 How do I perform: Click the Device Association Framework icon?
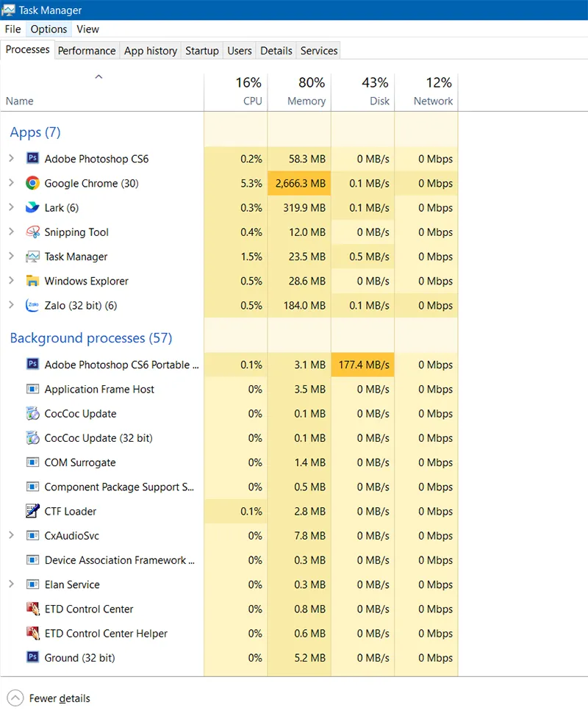(32, 560)
